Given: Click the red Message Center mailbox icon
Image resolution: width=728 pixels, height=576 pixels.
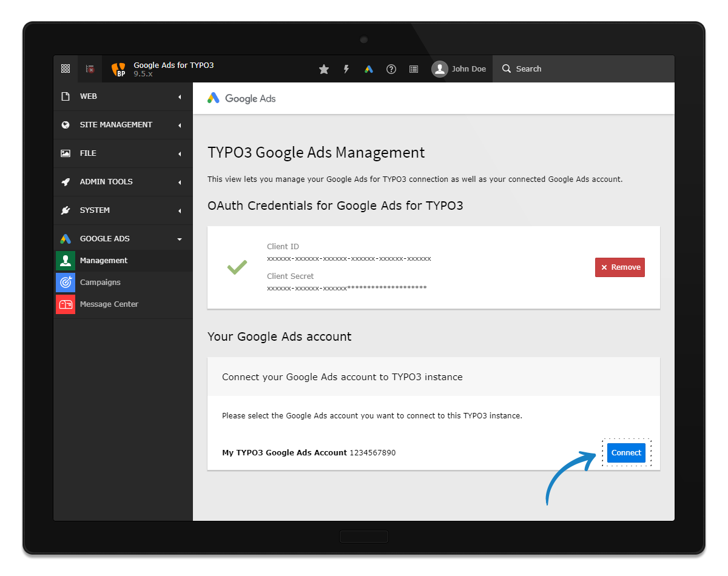Looking at the screenshot, I should pyautogui.click(x=66, y=304).
